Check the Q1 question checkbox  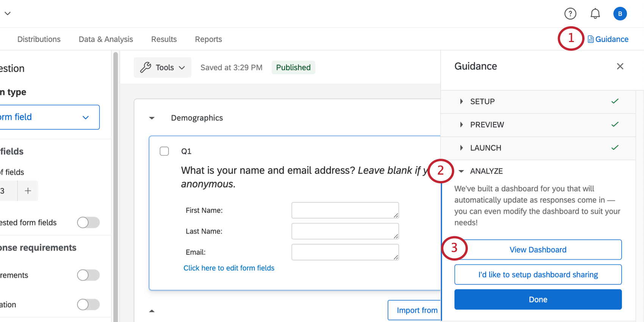(164, 151)
